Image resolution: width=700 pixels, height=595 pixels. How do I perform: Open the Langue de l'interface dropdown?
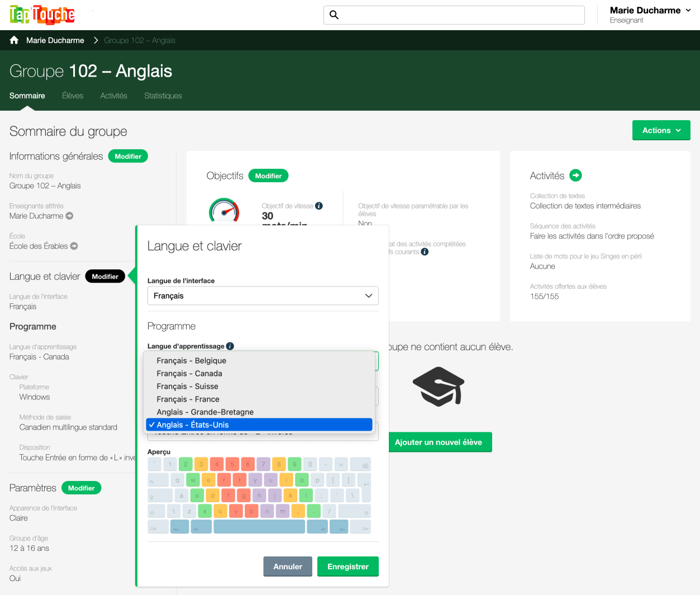point(263,296)
